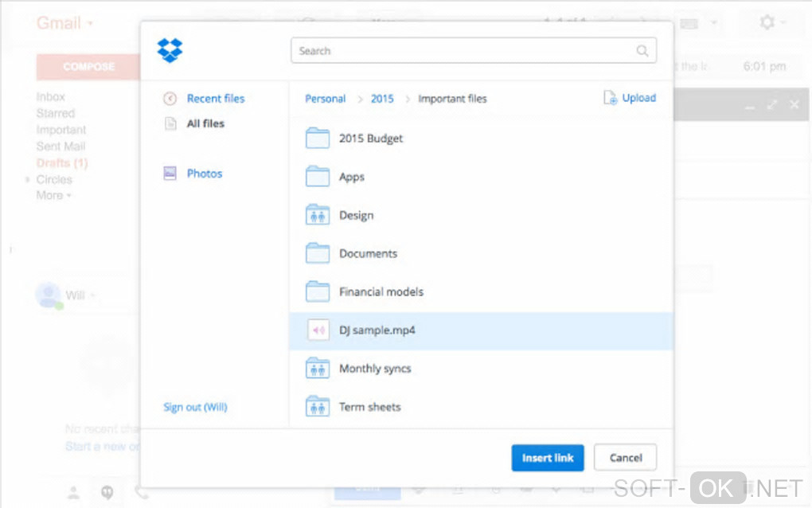812x508 pixels.
Task: Click the Dropbox logo icon
Action: pos(170,50)
